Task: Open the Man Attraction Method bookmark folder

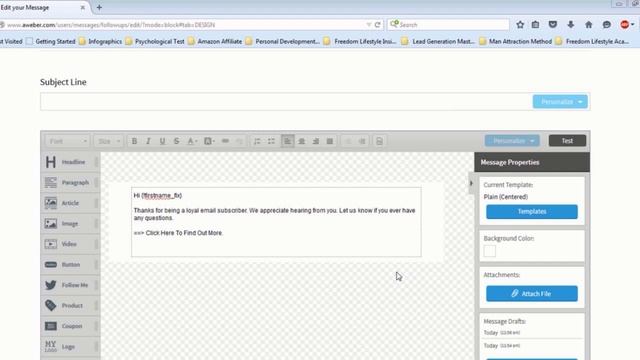Action: click(516, 41)
